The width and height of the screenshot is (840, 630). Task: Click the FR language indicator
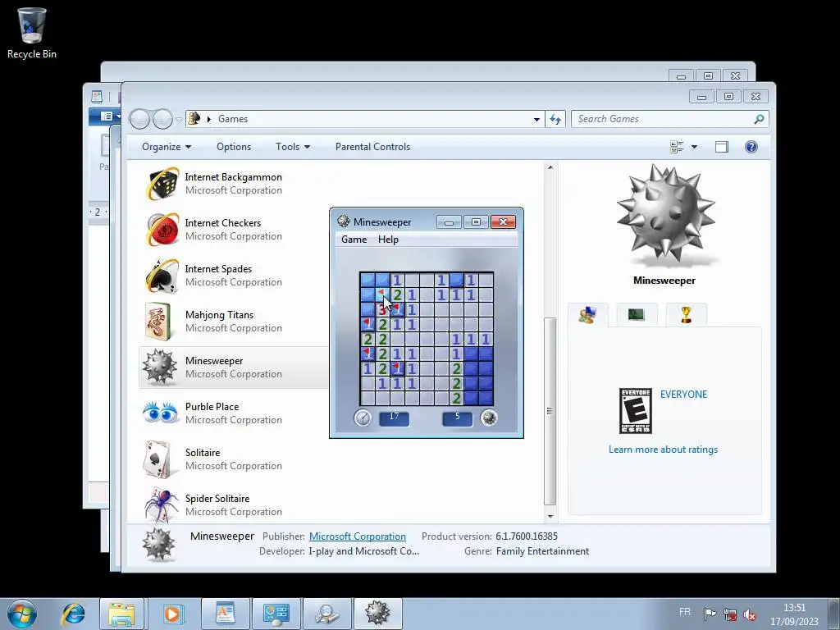click(685, 612)
